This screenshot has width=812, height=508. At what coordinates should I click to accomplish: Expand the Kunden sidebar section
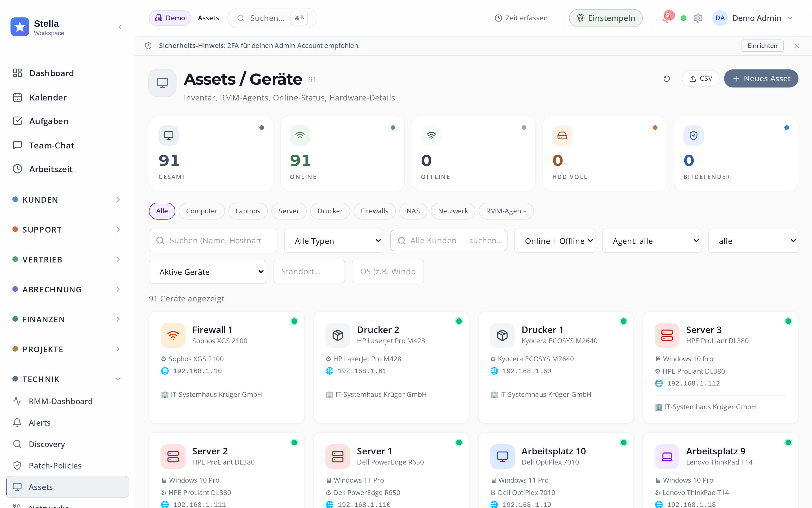coord(67,200)
